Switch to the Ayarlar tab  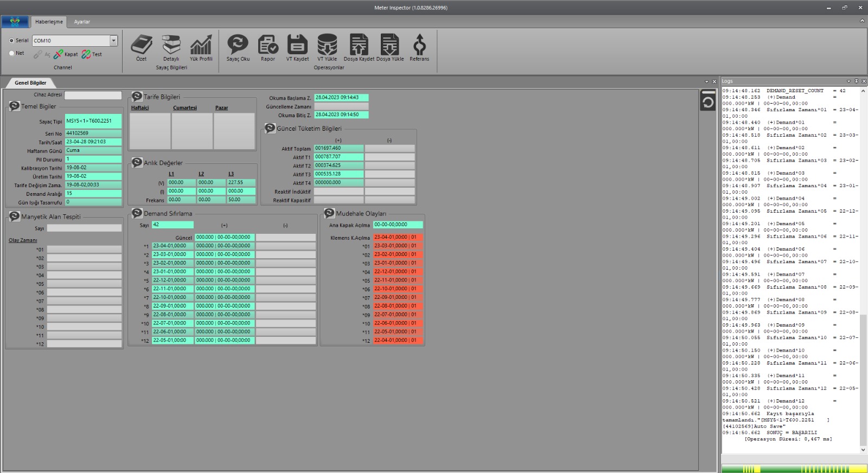point(82,22)
